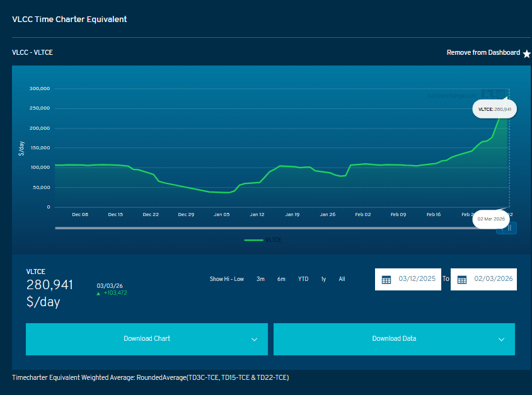
Task: Click the Baltic Exchange watermark logo in chart
Action: [494, 94]
